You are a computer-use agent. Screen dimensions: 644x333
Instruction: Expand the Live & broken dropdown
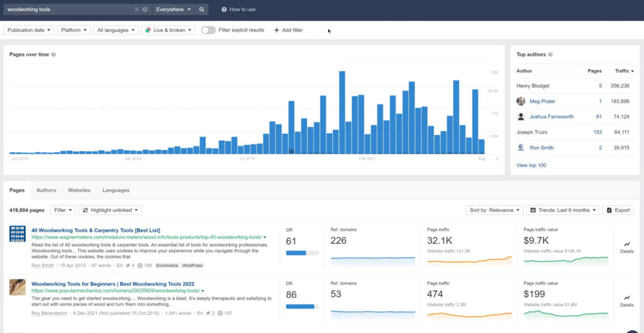(168, 30)
